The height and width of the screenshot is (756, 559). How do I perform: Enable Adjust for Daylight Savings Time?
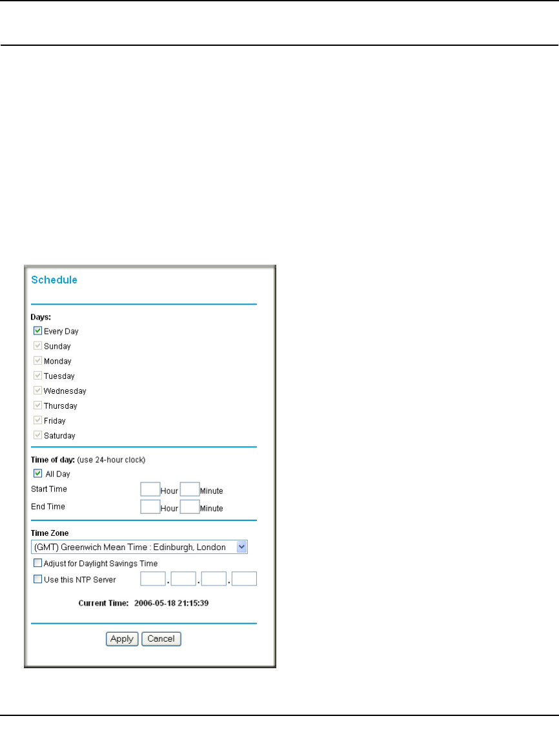tap(37, 563)
